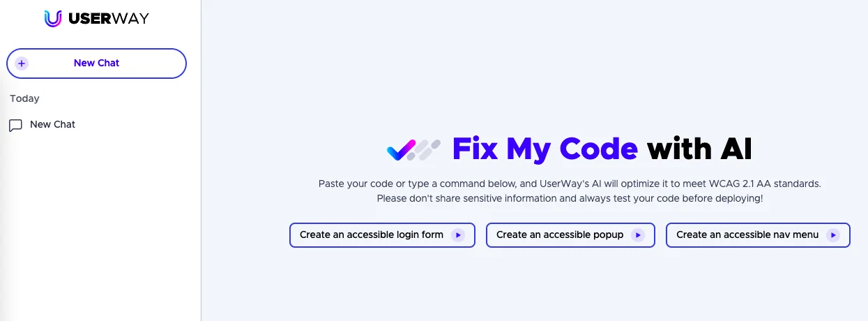Click the purple 'Fix My Code' heading
868x321 pixels.
(x=545, y=149)
